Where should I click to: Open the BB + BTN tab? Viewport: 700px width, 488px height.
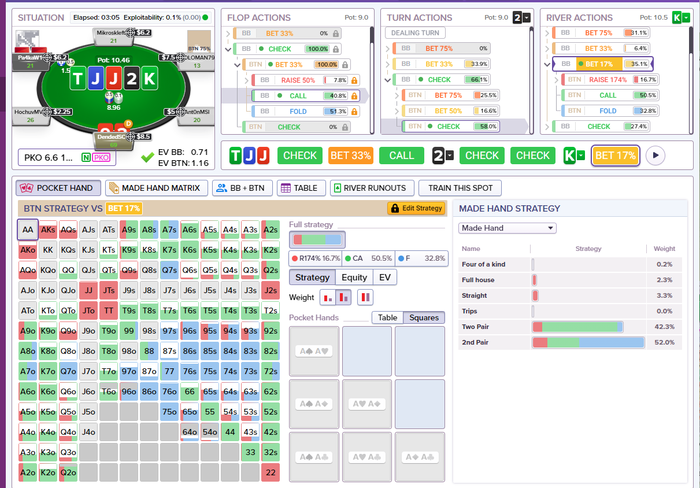click(240, 188)
